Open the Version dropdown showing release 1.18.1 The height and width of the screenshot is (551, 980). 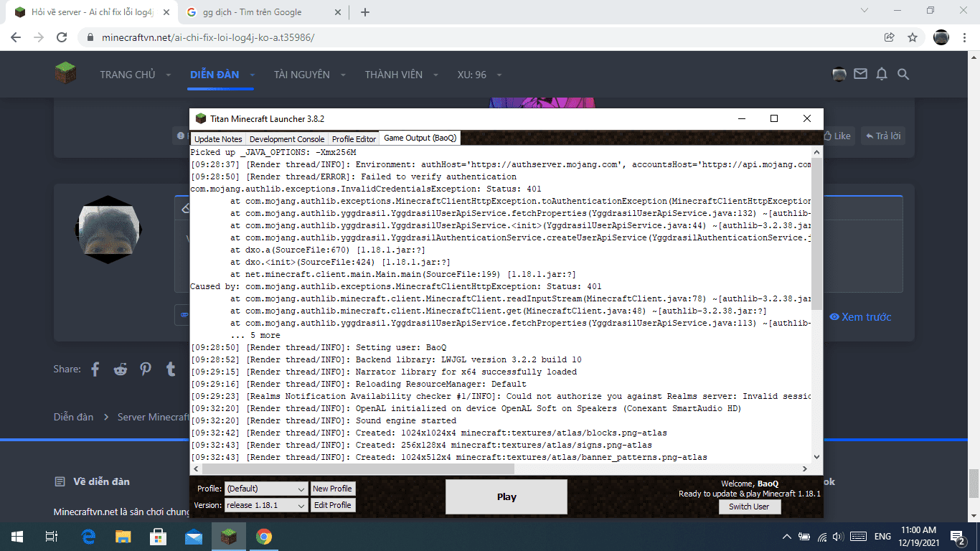(266, 505)
